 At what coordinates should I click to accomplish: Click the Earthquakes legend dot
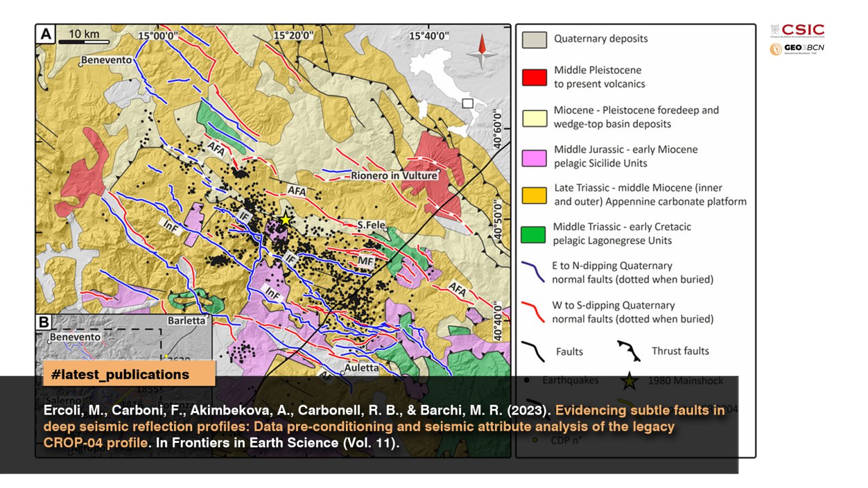pos(527,380)
